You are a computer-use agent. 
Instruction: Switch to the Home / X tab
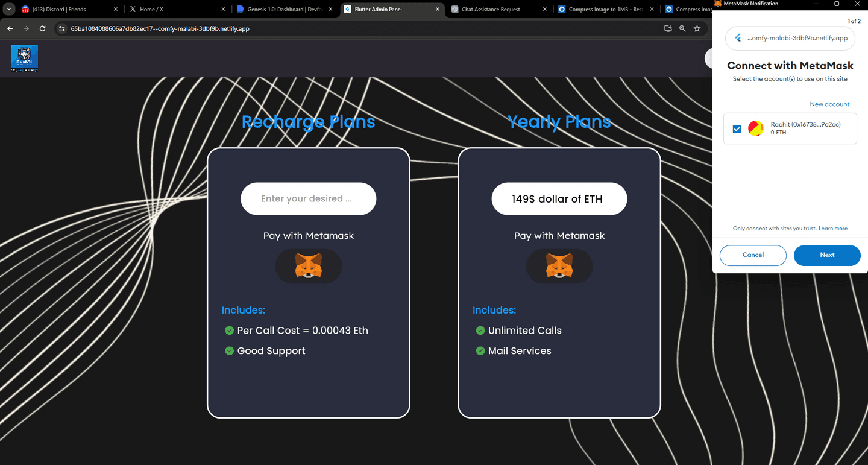(x=177, y=10)
